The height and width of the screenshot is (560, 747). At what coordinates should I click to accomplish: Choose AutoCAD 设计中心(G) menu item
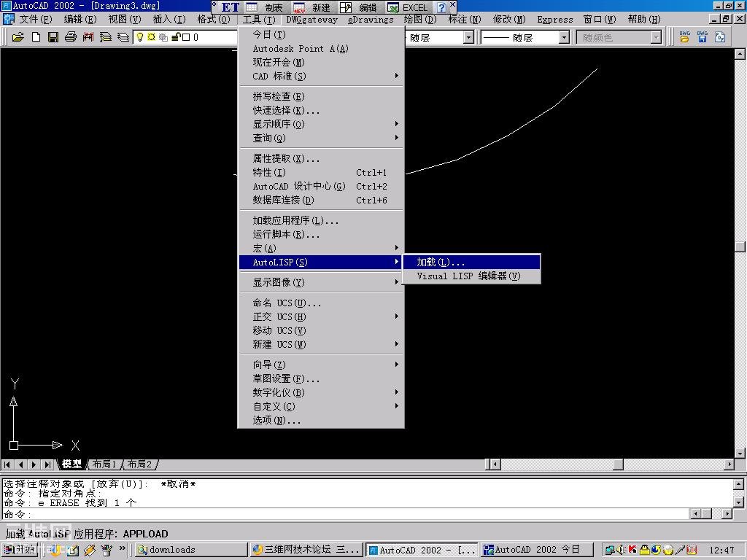click(321, 186)
